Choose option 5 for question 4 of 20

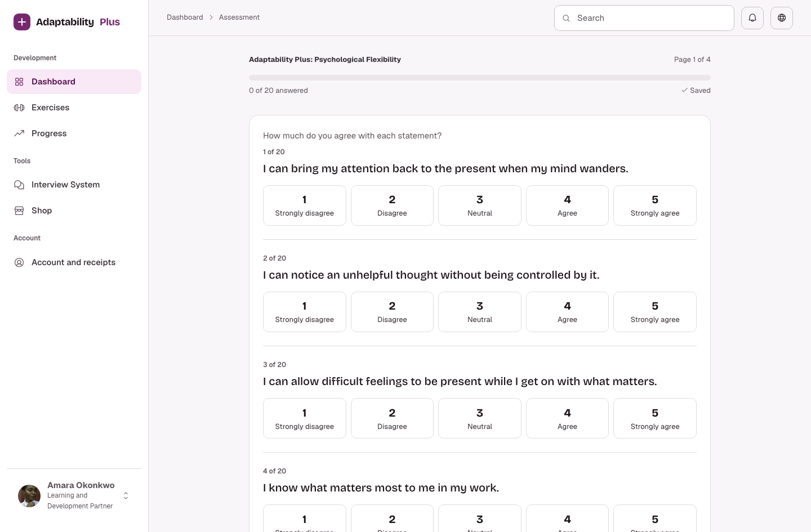[x=655, y=518]
